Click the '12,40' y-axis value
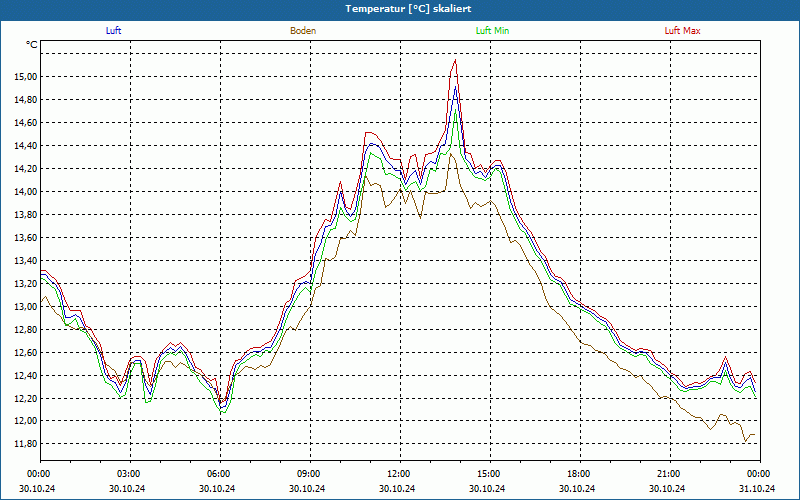 point(27,375)
